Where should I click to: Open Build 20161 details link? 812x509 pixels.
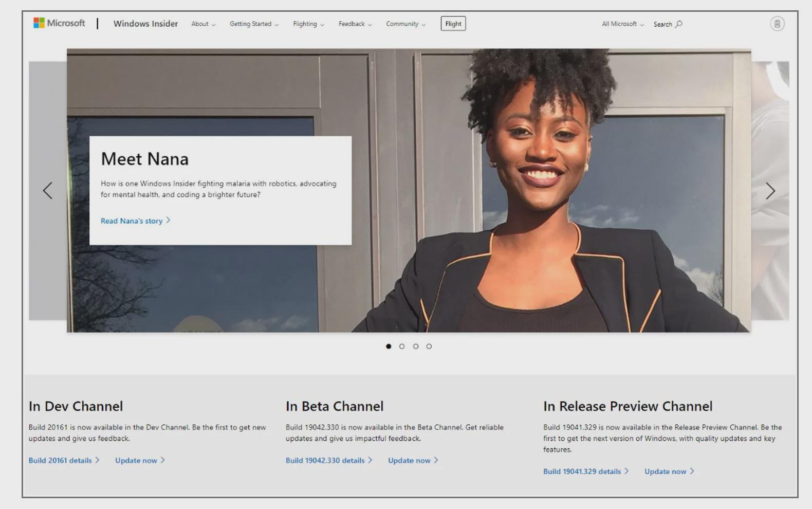click(x=64, y=460)
